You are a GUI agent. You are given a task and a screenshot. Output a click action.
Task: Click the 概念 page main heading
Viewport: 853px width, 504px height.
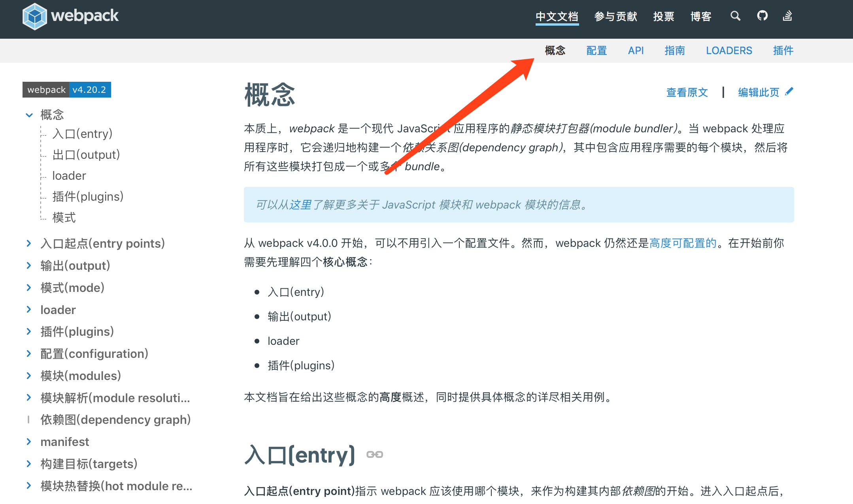[270, 95]
